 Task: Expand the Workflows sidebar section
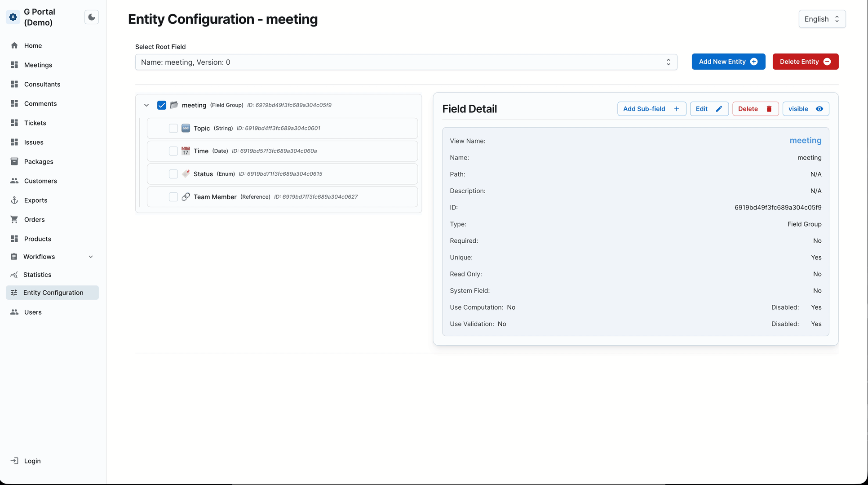pos(91,256)
